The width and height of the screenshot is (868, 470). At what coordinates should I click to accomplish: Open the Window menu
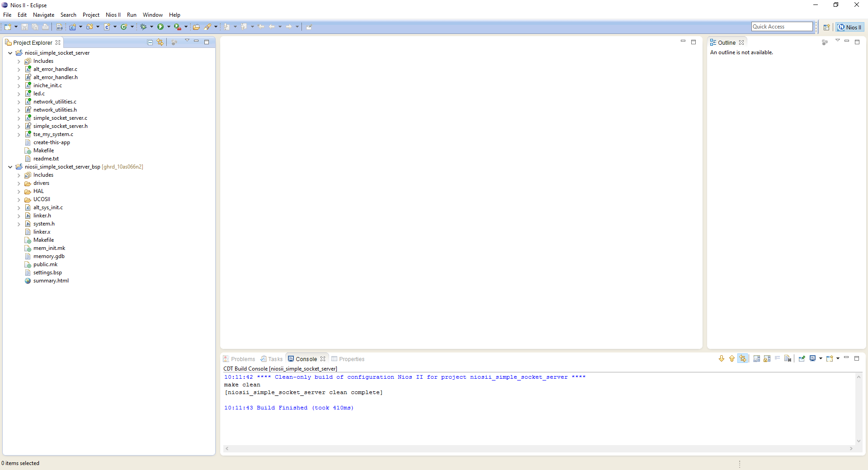pos(153,15)
